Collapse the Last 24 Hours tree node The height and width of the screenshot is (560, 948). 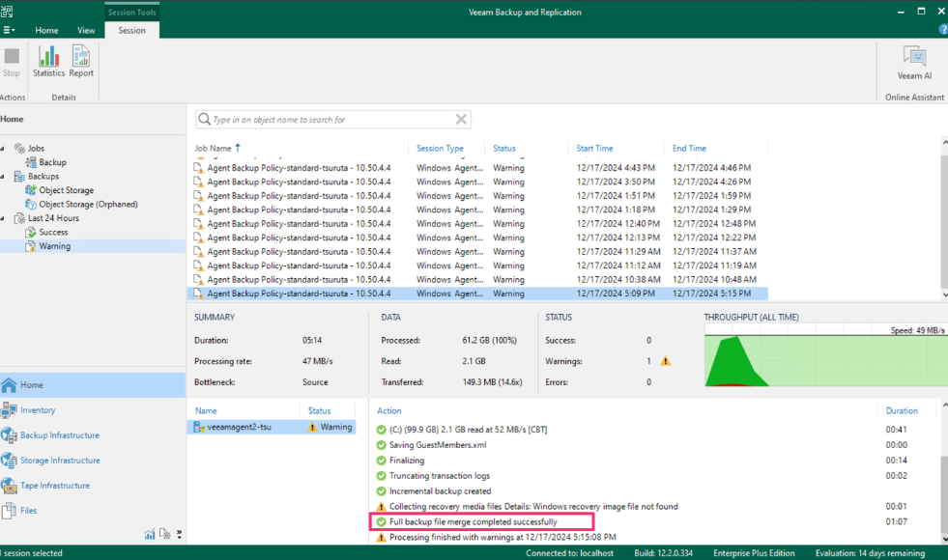[3, 218]
